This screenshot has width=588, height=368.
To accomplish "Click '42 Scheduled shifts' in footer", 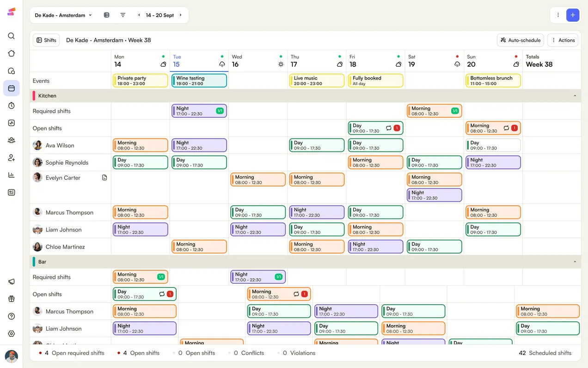I will pyautogui.click(x=545, y=353).
